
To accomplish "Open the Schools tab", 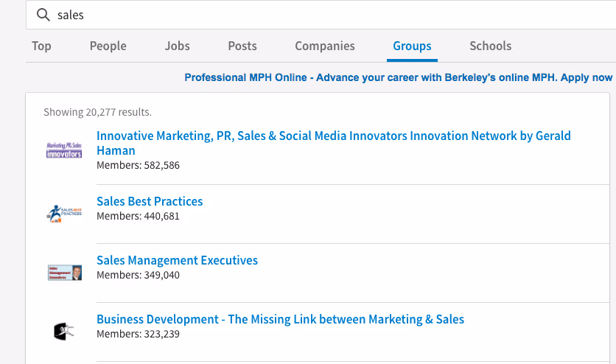I will [490, 46].
